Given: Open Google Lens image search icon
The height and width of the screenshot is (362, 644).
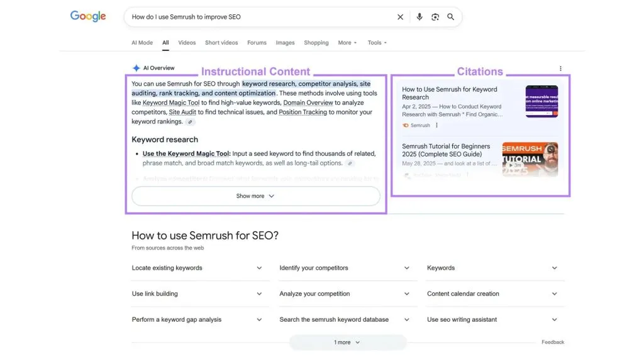Looking at the screenshot, I should pyautogui.click(x=435, y=17).
